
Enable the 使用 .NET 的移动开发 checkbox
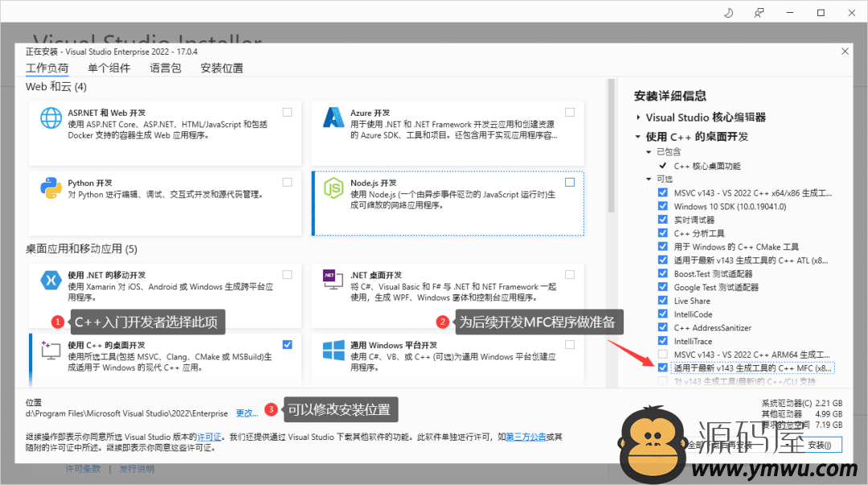287,275
